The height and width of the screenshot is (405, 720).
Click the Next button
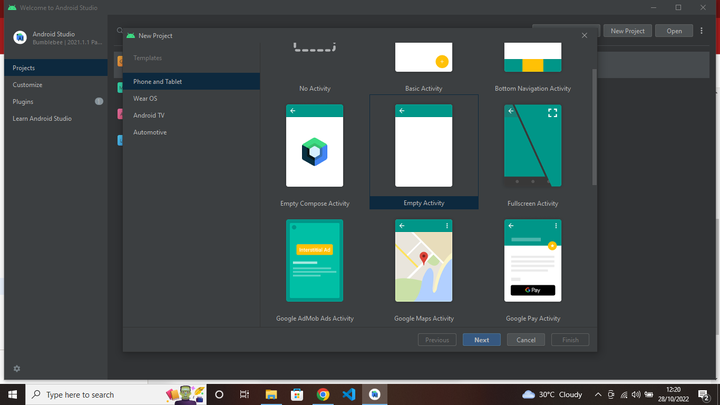click(481, 340)
